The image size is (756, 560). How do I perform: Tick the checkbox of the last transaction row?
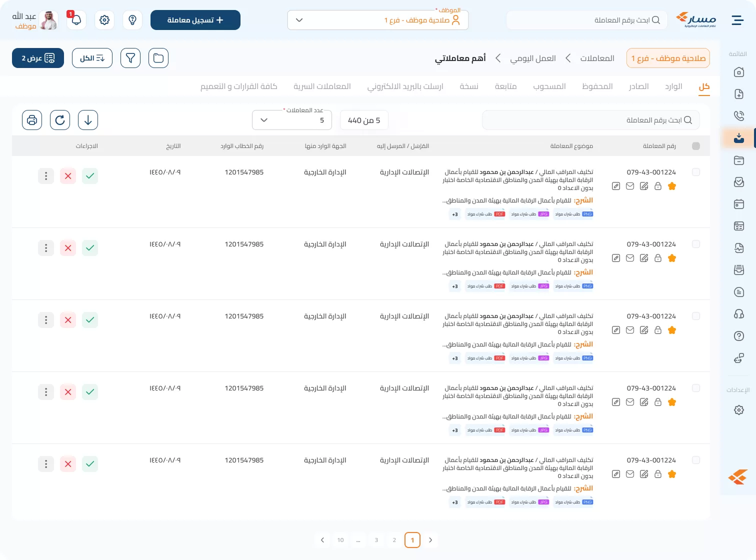point(696,460)
